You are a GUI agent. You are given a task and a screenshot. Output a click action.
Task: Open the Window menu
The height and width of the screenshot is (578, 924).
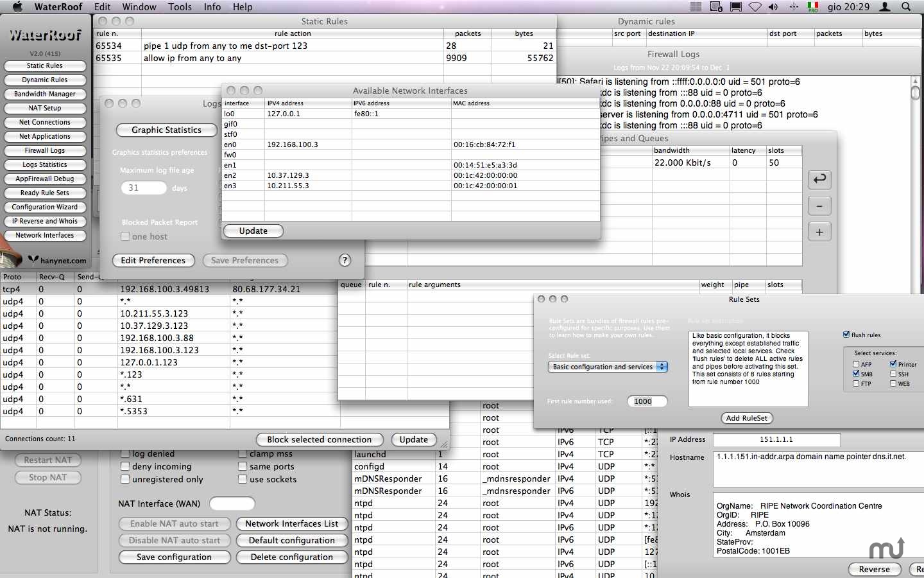click(139, 6)
